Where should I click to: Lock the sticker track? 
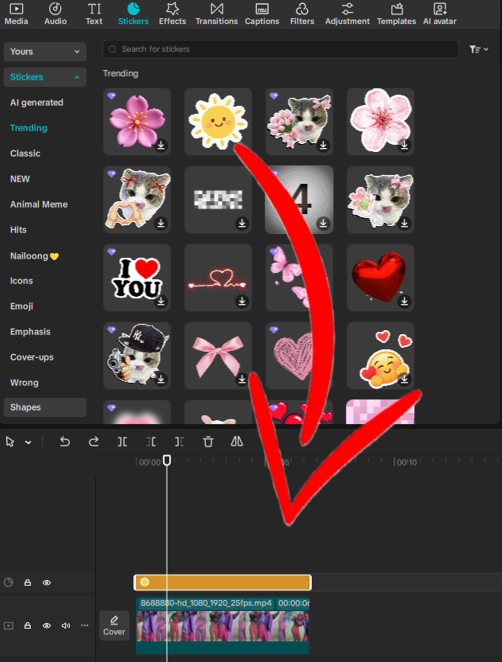coord(27,583)
